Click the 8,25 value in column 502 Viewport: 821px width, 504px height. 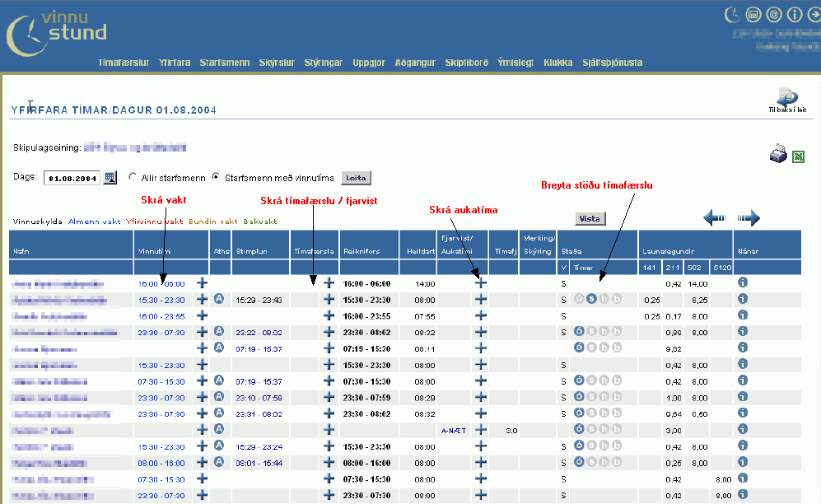click(x=699, y=301)
